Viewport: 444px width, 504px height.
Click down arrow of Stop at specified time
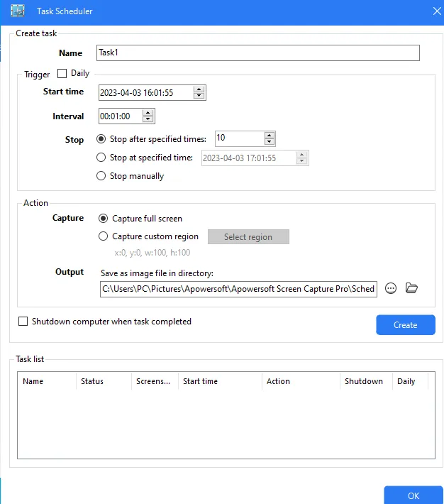click(301, 161)
